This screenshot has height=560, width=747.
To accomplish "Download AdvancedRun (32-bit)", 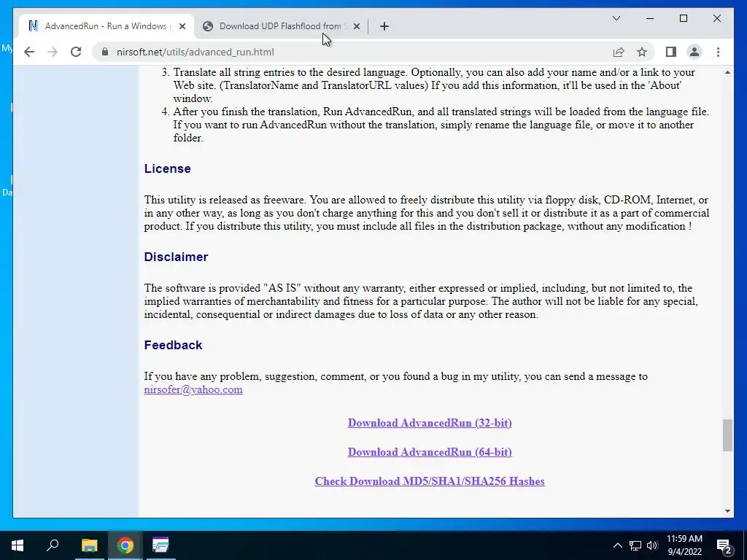I will point(430,423).
